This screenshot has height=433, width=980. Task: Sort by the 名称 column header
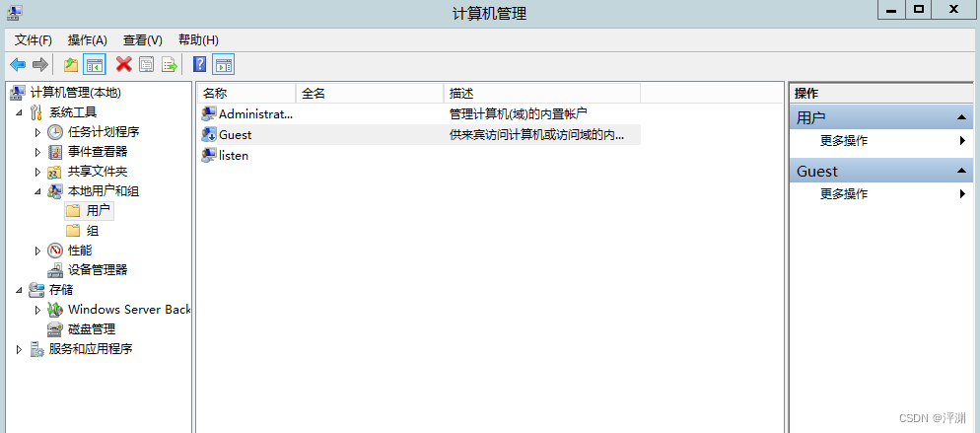[x=246, y=93]
